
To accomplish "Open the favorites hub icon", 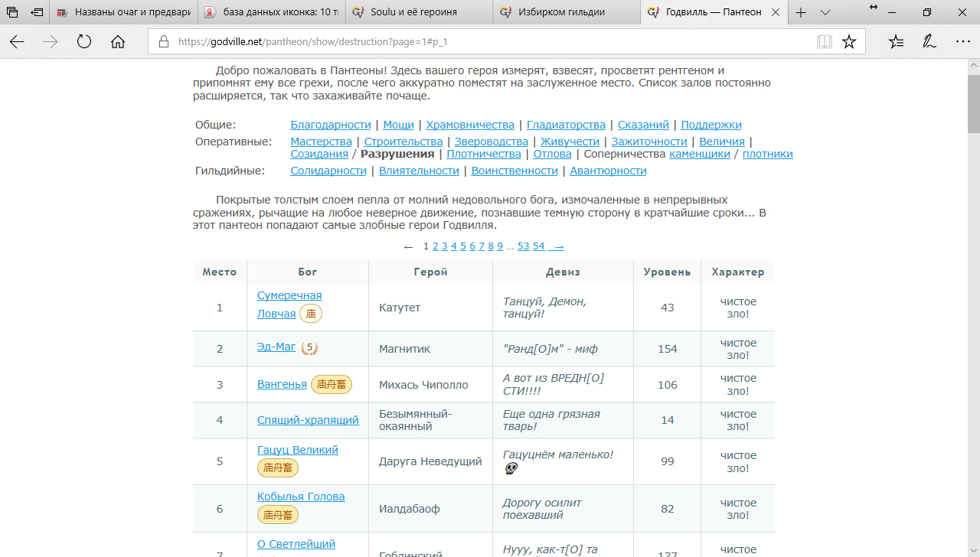I will pyautogui.click(x=896, y=42).
